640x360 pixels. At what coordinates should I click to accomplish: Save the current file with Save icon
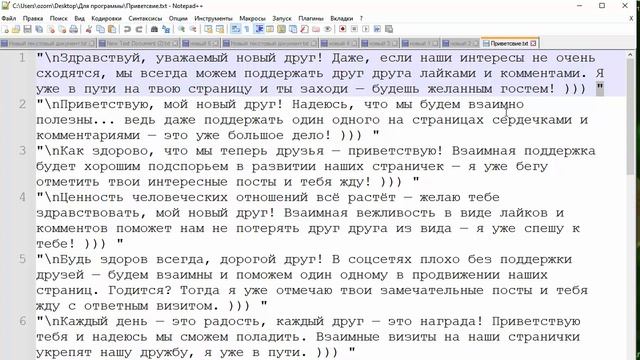[x=27, y=29]
